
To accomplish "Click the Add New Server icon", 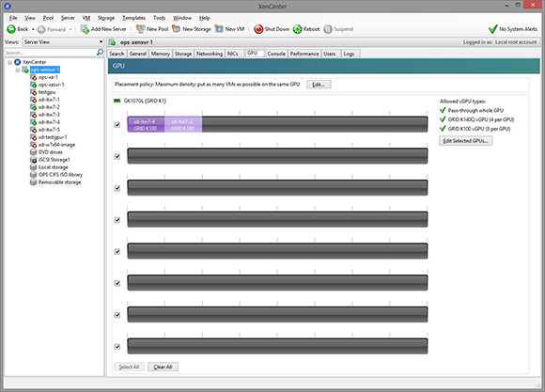I will click(85, 29).
